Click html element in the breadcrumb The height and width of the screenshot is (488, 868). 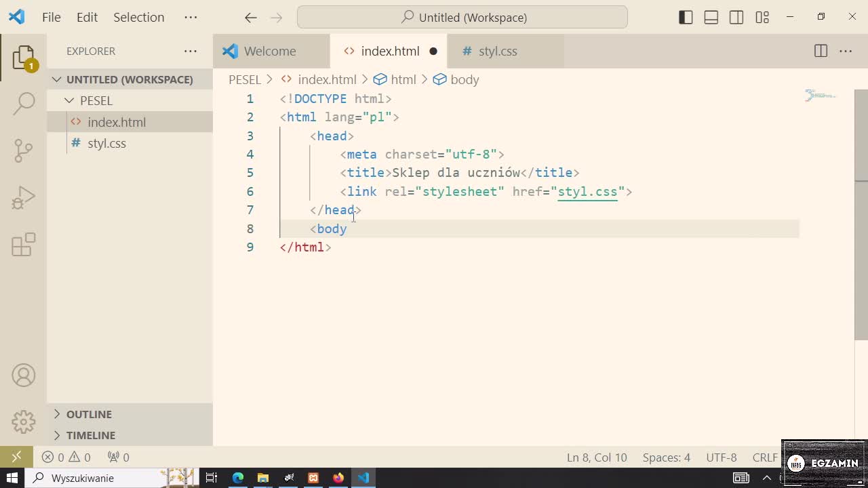[x=403, y=79]
